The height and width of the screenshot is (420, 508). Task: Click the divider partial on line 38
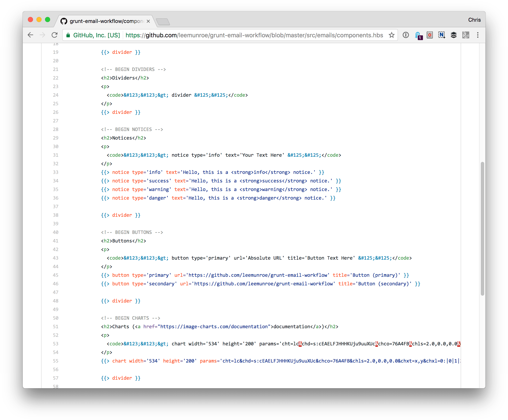[x=121, y=215]
